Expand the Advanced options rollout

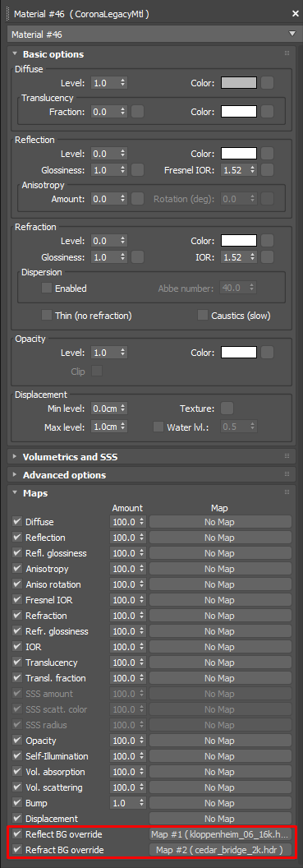[15, 474]
